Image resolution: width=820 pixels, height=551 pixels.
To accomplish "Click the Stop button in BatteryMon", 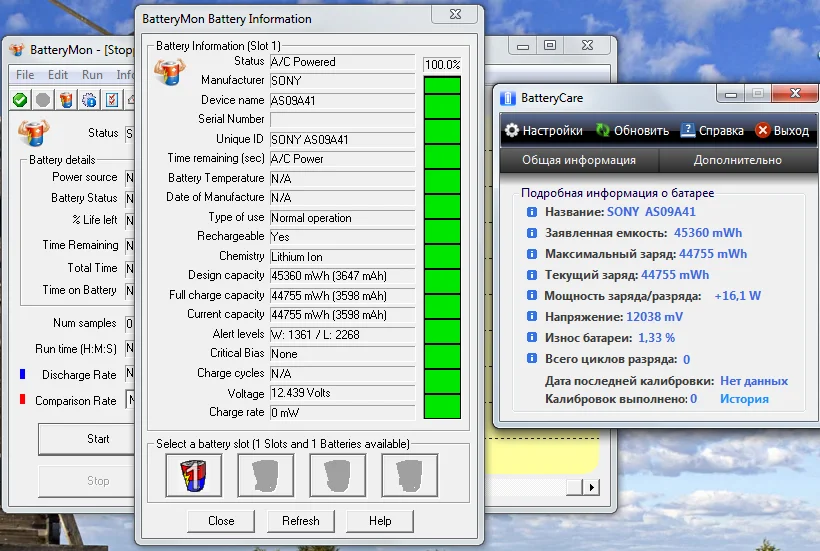I will pos(87,481).
